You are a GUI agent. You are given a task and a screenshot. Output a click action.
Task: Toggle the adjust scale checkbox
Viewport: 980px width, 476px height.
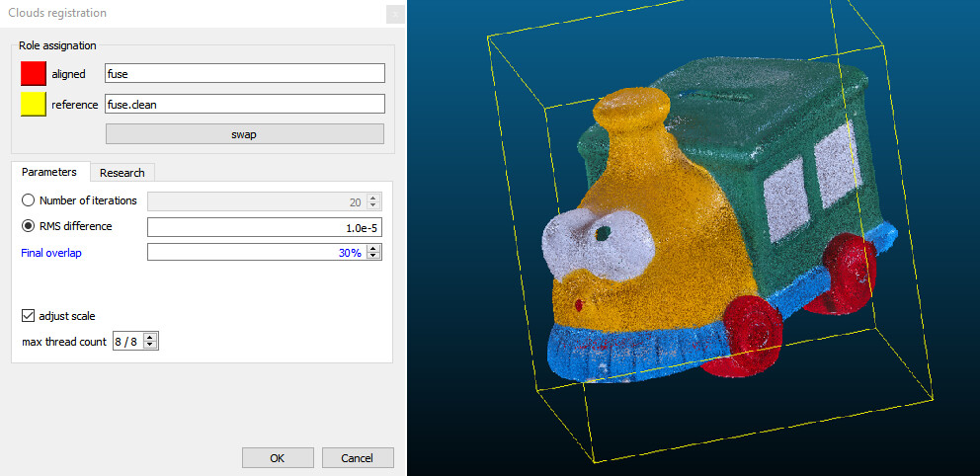(29, 316)
